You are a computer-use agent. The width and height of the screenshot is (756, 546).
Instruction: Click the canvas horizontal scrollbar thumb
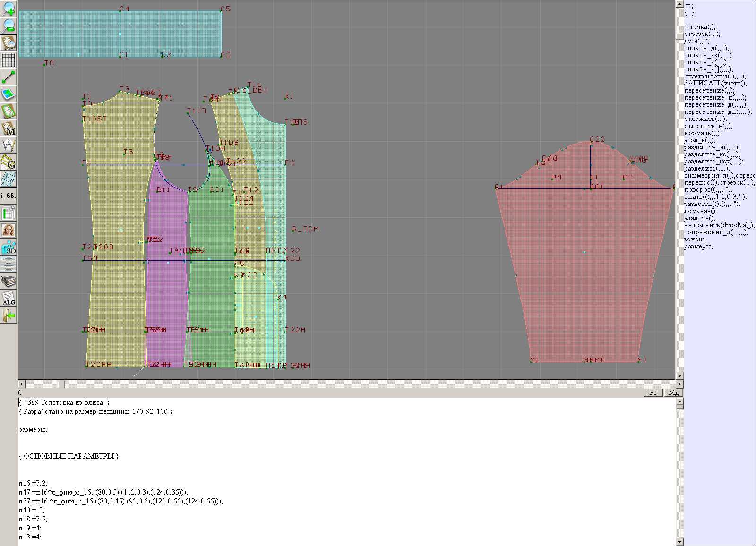click(61, 384)
